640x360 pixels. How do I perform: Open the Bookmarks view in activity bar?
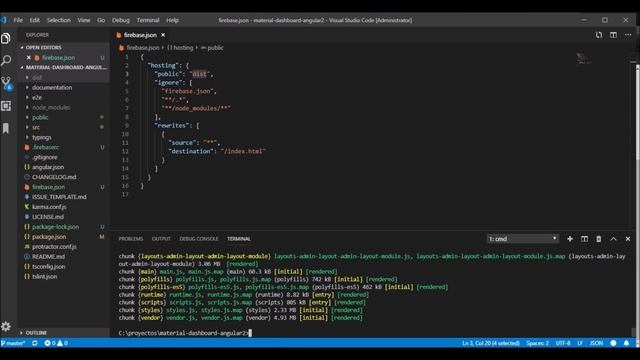6,128
